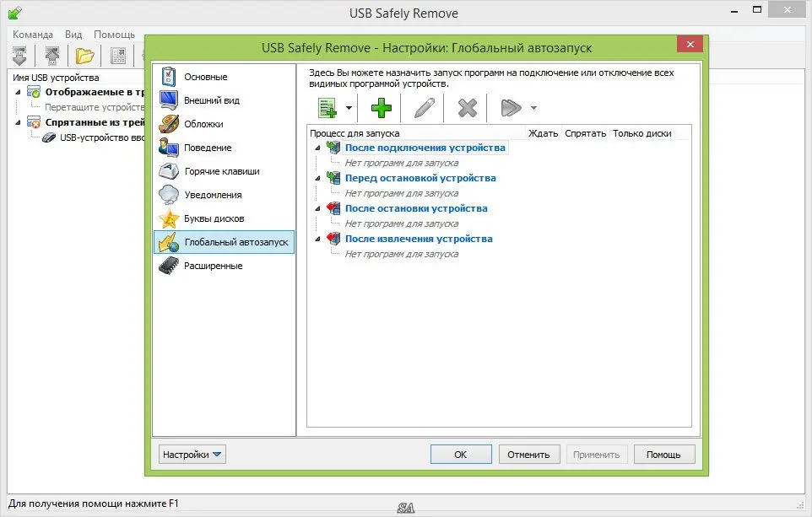Image resolution: width=812 pixels, height=517 pixels.
Task: Select the После извлечения устройства row
Action: (419, 239)
